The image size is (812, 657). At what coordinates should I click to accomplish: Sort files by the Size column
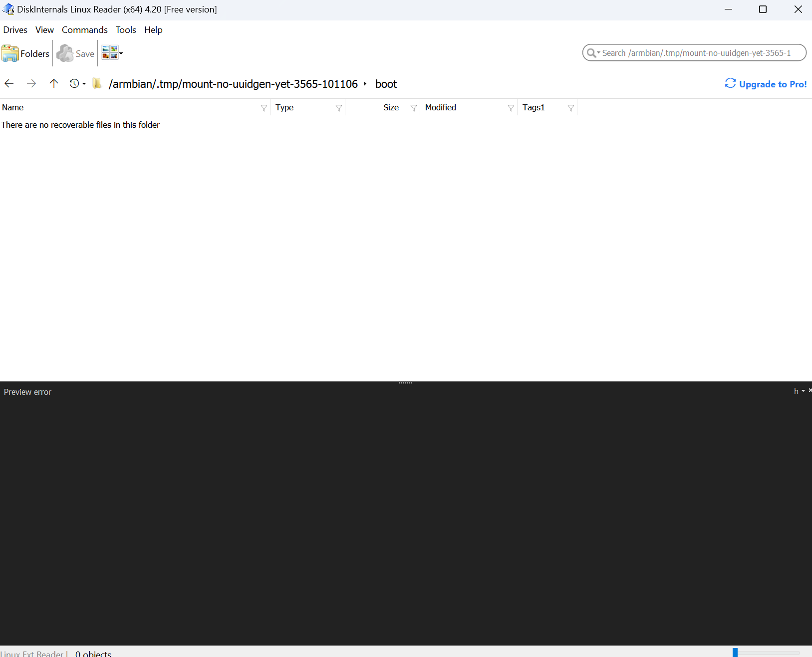click(391, 107)
